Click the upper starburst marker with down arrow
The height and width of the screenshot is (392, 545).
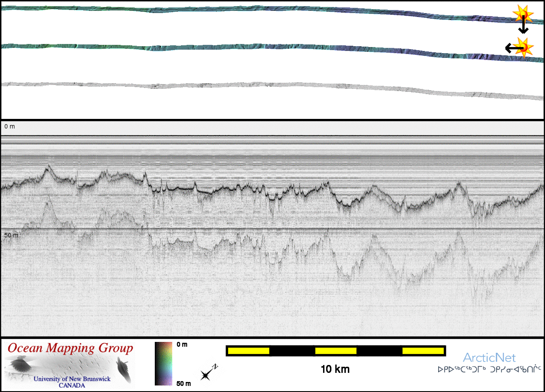click(522, 14)
